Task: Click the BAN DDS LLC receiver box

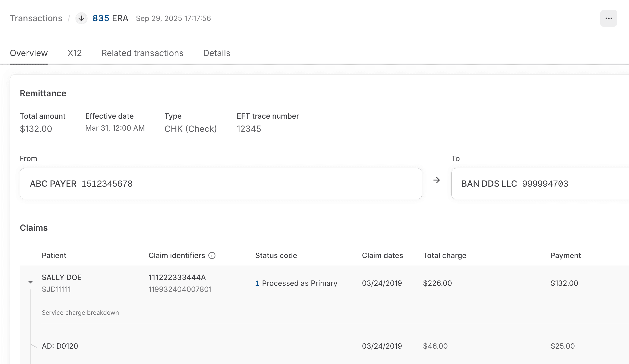Action: (539, 184)
